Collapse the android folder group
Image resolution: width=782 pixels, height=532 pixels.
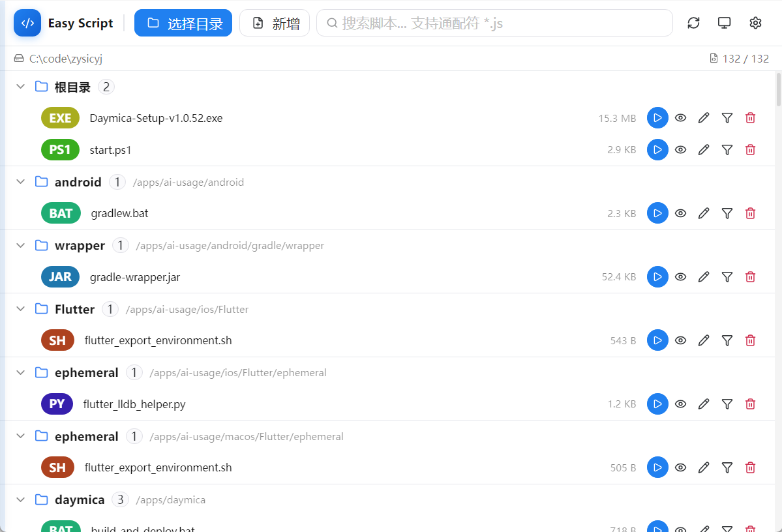coord(20,181)
